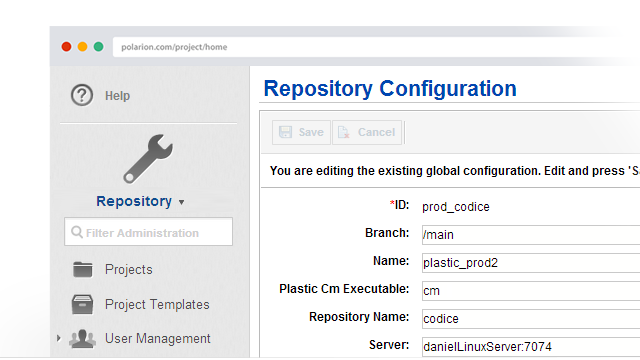The height and width of the screenshot is (360, 640).
Task: Click the ID value prod_codice
Action: [x=456, y=207]
